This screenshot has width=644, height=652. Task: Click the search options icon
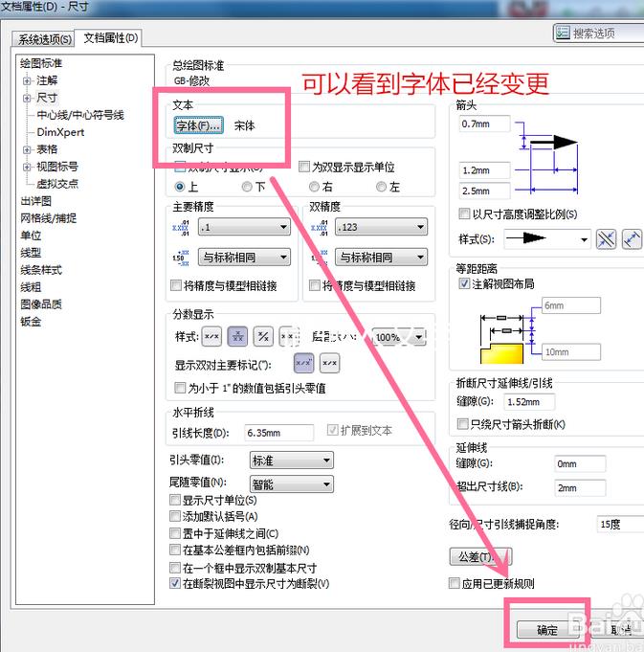tap(563, 33)
